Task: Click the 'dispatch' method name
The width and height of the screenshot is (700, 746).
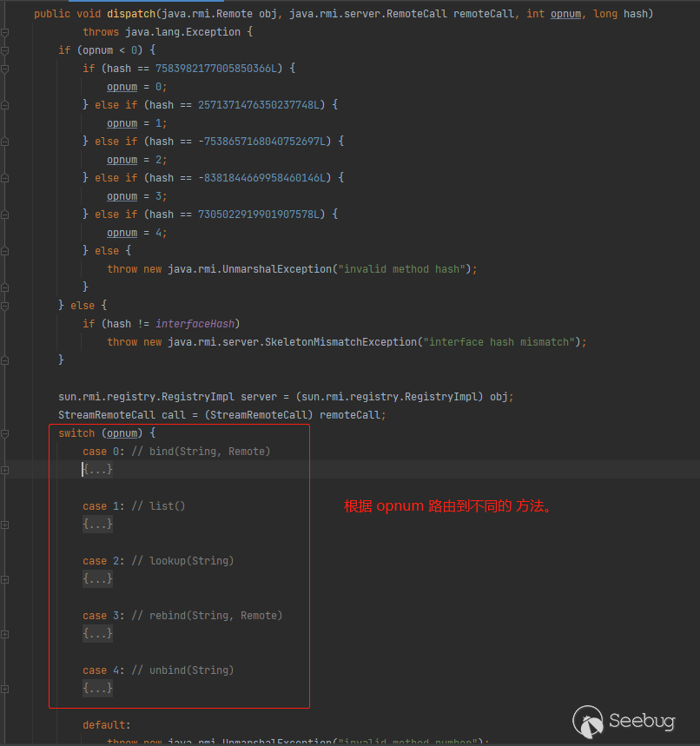Action: click(131, 14)
